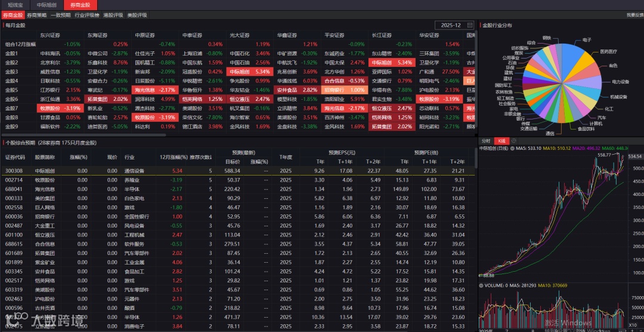Sort by 股票简称 column header
The height and width of the screenshot is (332, 644).
(x=45, y=157)
